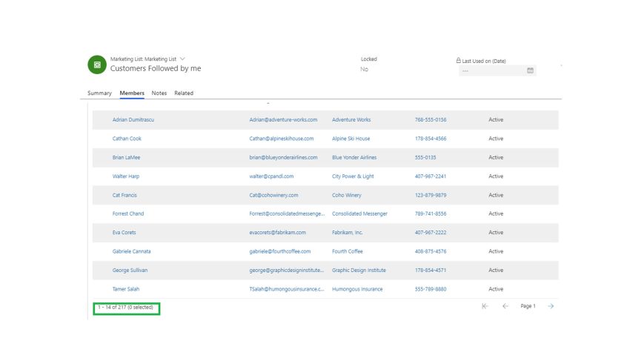Open contact Eva Corets
The image size is (644, 358).
point(124,233)
